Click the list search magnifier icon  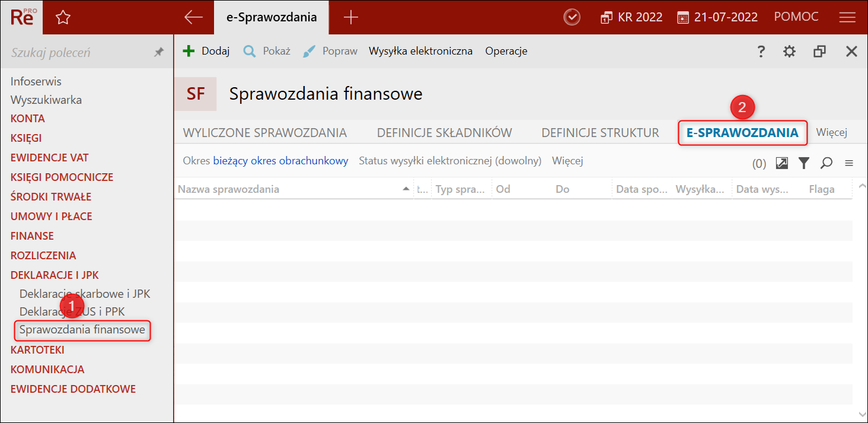[x=826, y=163]
